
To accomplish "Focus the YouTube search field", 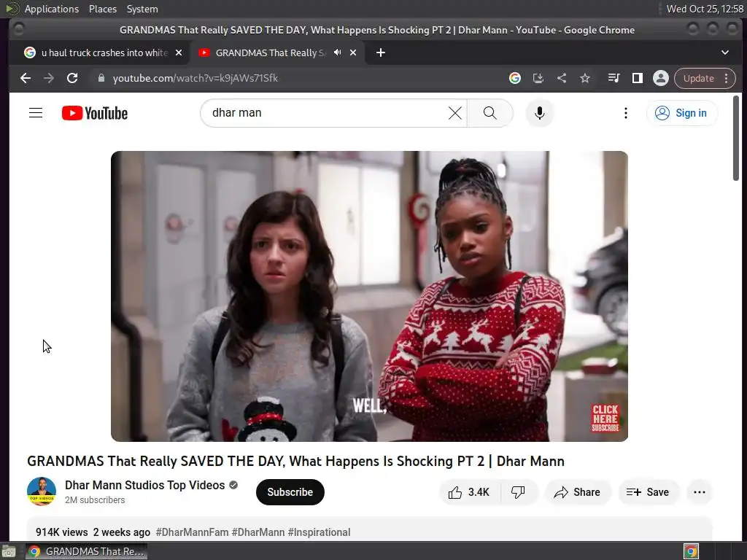I will [x=329, y=113].
